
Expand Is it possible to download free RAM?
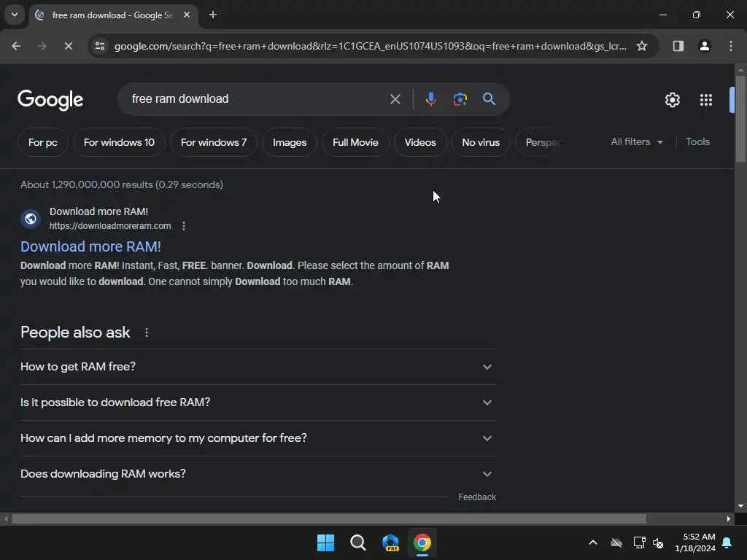tap(258, 402)
